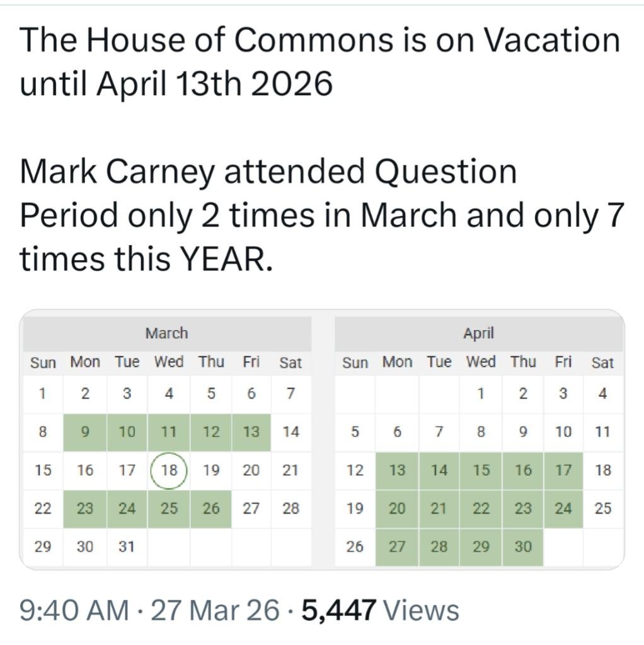The image size is (644, 645).
Task: Select the highlighted April 24 cell
Action: (x=563, y=508)
